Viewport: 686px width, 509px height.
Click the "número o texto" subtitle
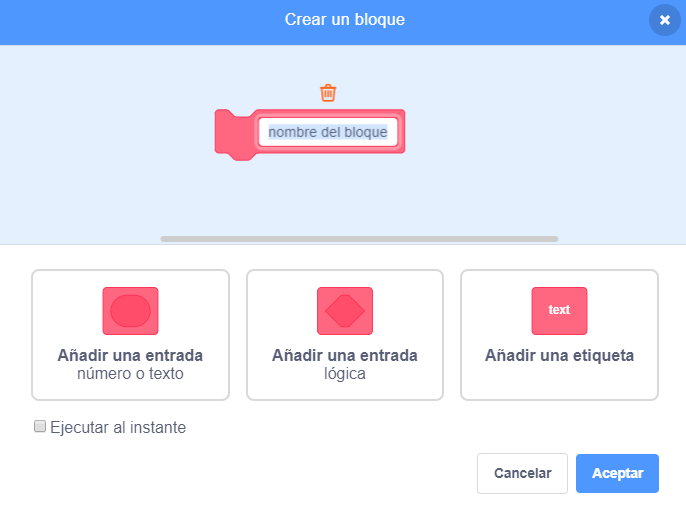[x=130, y=374]
